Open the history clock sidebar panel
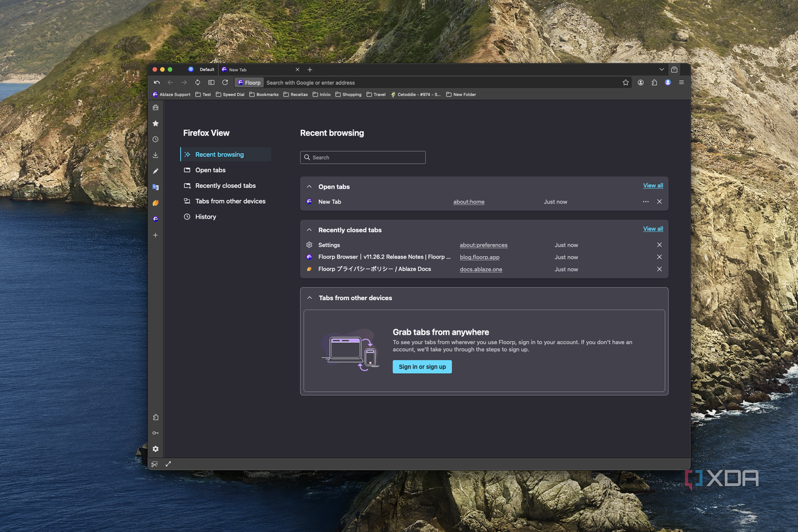798x532 pixels. tap(156, 139)
